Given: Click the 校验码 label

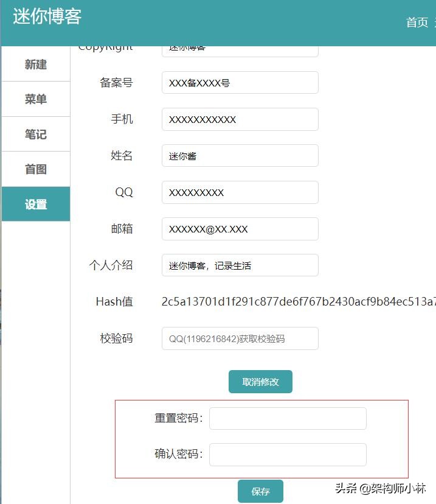Looking at the screenshot, I should click(x=116, y=338).
